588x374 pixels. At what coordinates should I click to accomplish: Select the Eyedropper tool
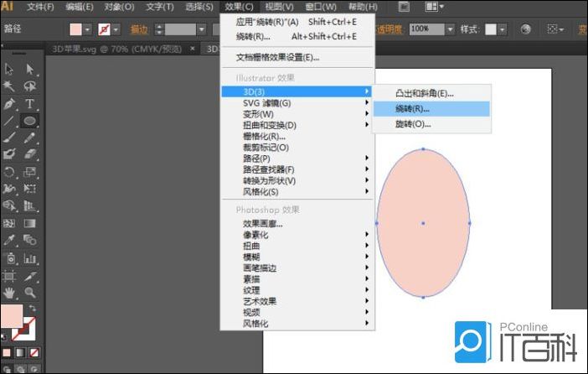pos(9,241)
